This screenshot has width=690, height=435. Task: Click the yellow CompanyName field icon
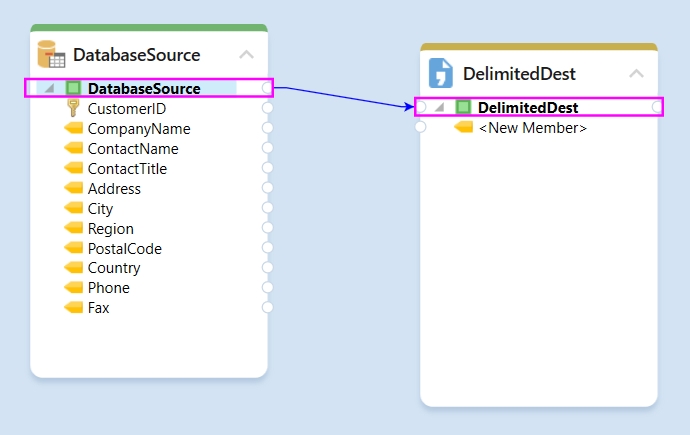pos(73,129)
